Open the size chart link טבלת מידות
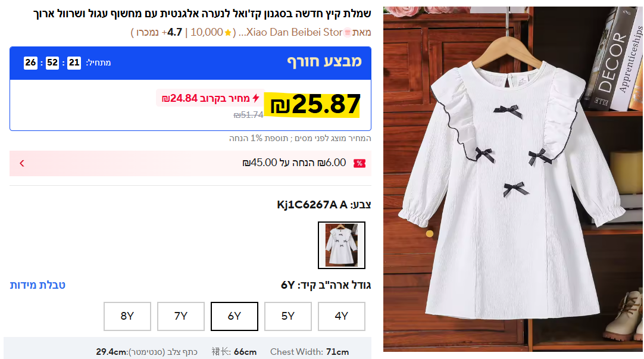Viewport: 644px width, 359px height. (x=37, y=285)
